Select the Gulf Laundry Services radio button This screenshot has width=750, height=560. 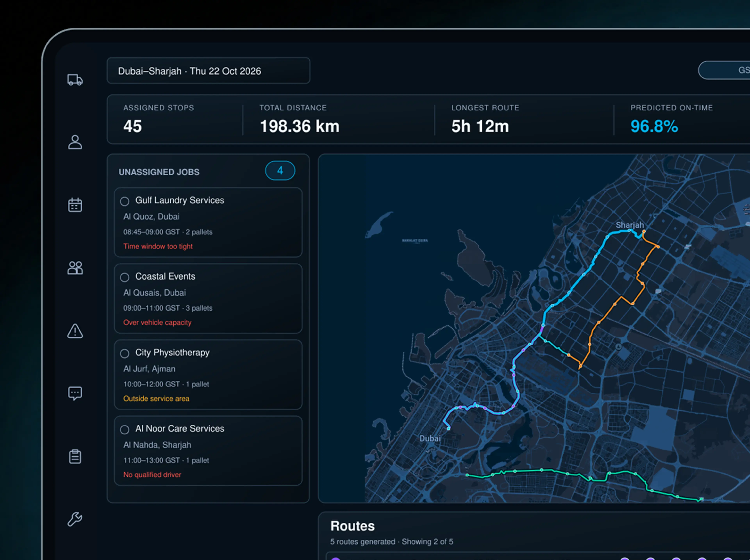[x=124, y=201]
